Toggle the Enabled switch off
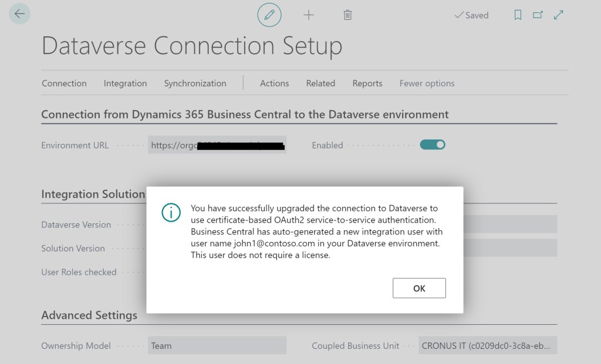Image resolution: width=601 pixels, height=364 pixels. [x=433, y=144]
